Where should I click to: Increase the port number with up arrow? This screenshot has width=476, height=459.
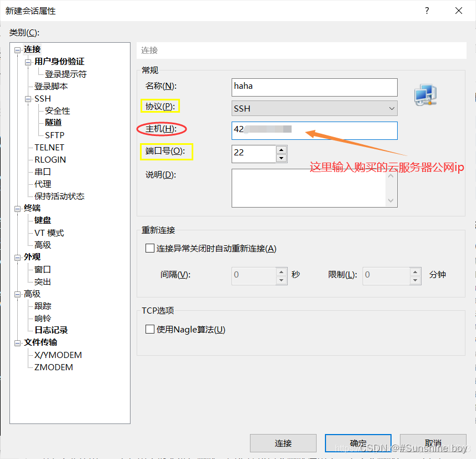282,150
